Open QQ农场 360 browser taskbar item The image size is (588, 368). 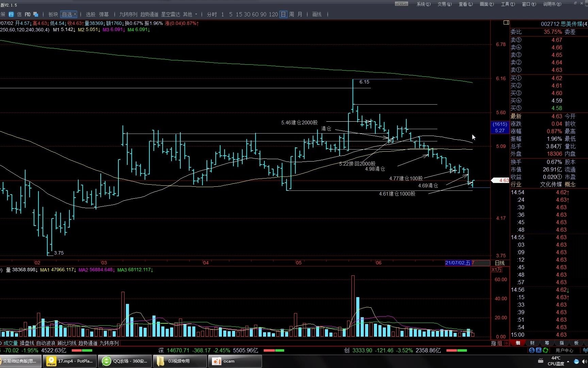pos(126,361)
